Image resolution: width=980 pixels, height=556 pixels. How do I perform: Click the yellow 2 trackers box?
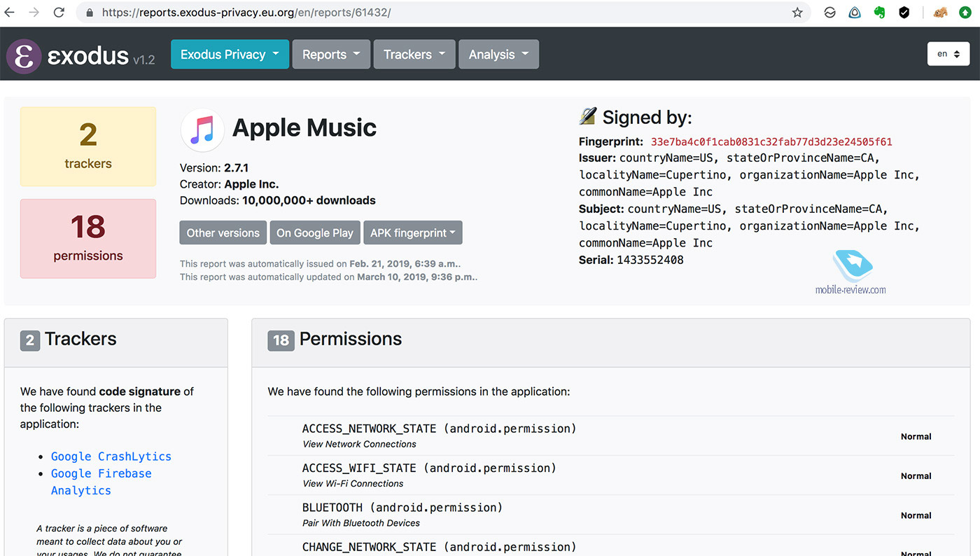tap(88, 146)
